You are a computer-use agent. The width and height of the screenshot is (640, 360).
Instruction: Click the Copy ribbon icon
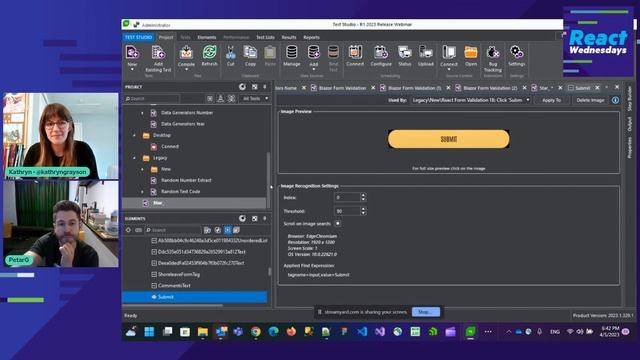(250, 52)
